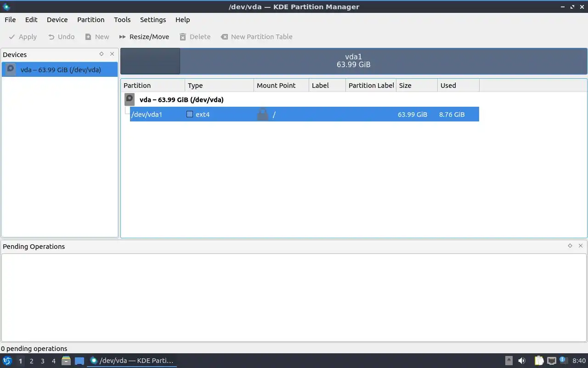Float the Devices panel using diamond icon
The image size is (588, 368).
[x=102, y=54]
